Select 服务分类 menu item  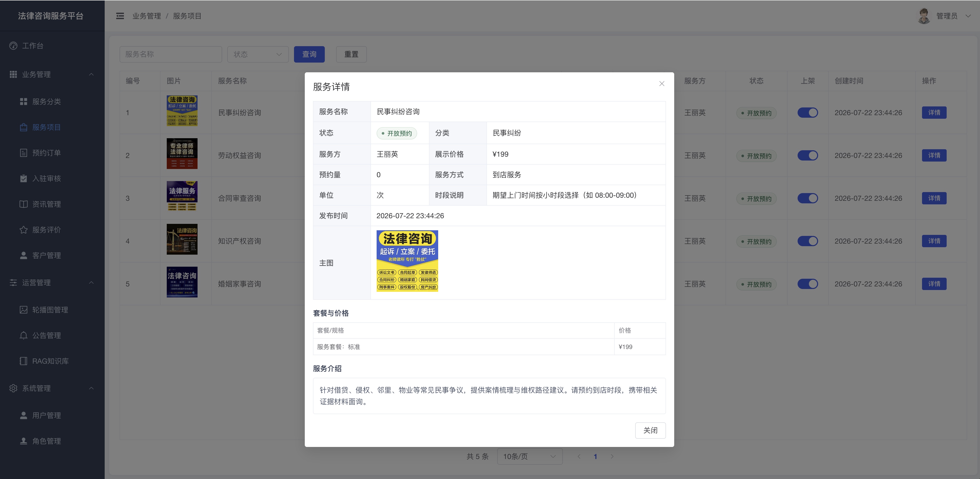[52, 102]
